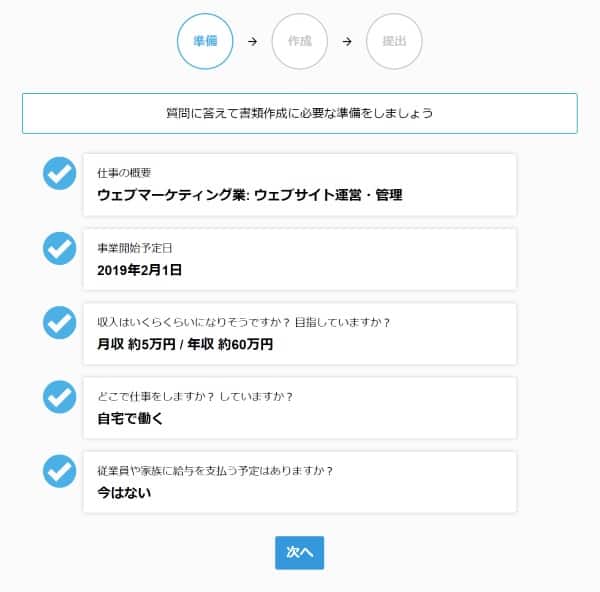600x592 pixels.
Task: Edit the どこで仕事をしますか answer card
Action: click(299, 407)
